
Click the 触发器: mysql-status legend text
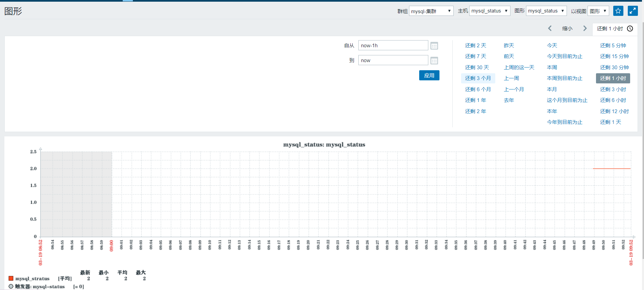(40, 287)
